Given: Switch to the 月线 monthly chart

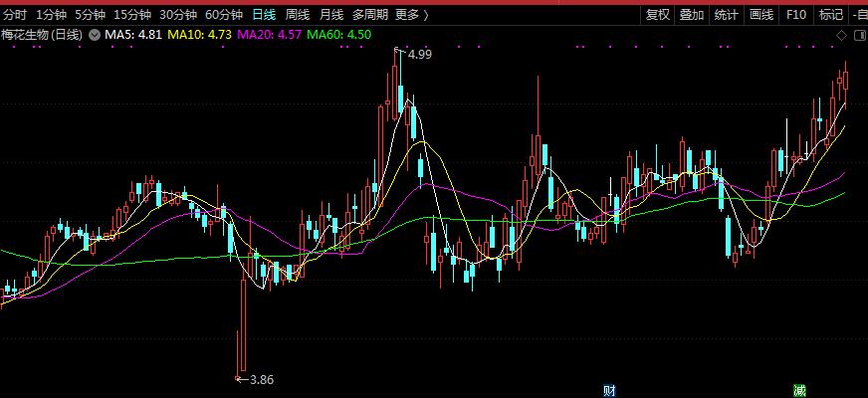Looking at the screenshot, I should tap(331, 15).
